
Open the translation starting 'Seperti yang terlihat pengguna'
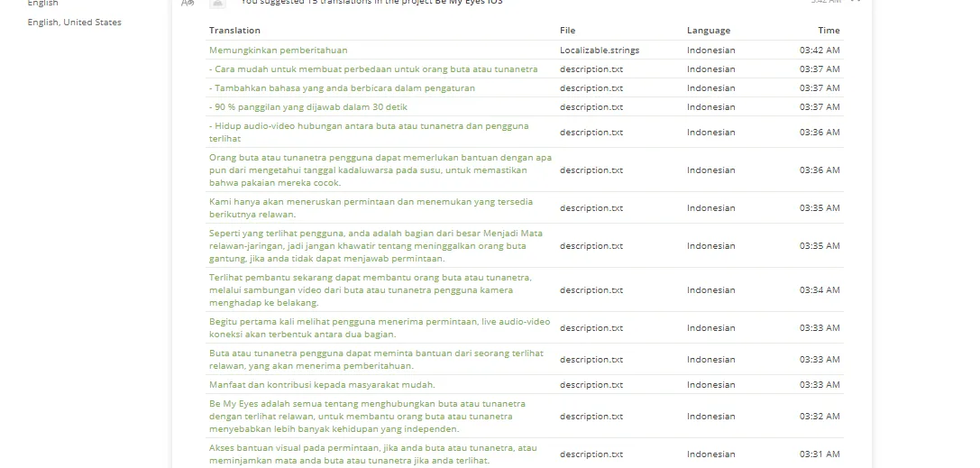376,245
